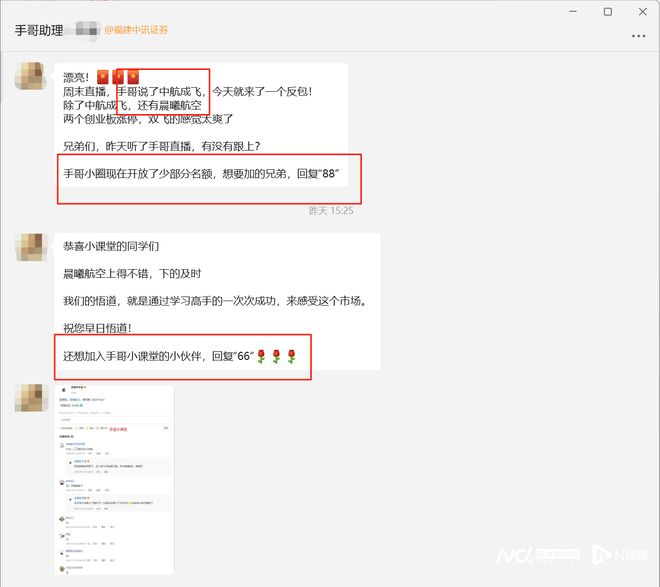The height and width of the screenshot is (587, 660).
Task: Open the three-dot more options menu
Action: click(638, 36)
